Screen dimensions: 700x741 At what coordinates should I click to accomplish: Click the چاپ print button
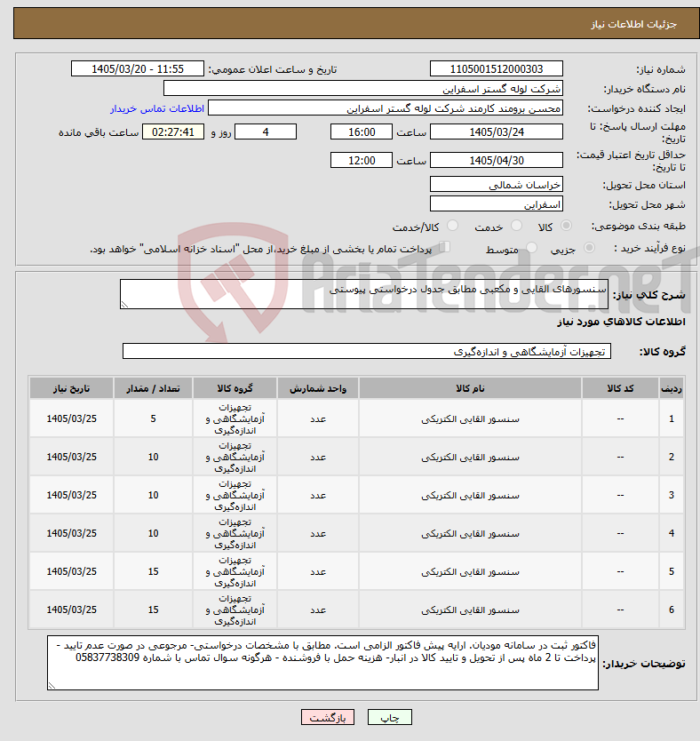point(390,717)
